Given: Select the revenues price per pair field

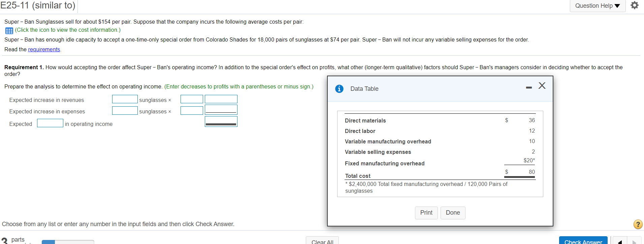Looking at the screenshot, I should 192,99.
